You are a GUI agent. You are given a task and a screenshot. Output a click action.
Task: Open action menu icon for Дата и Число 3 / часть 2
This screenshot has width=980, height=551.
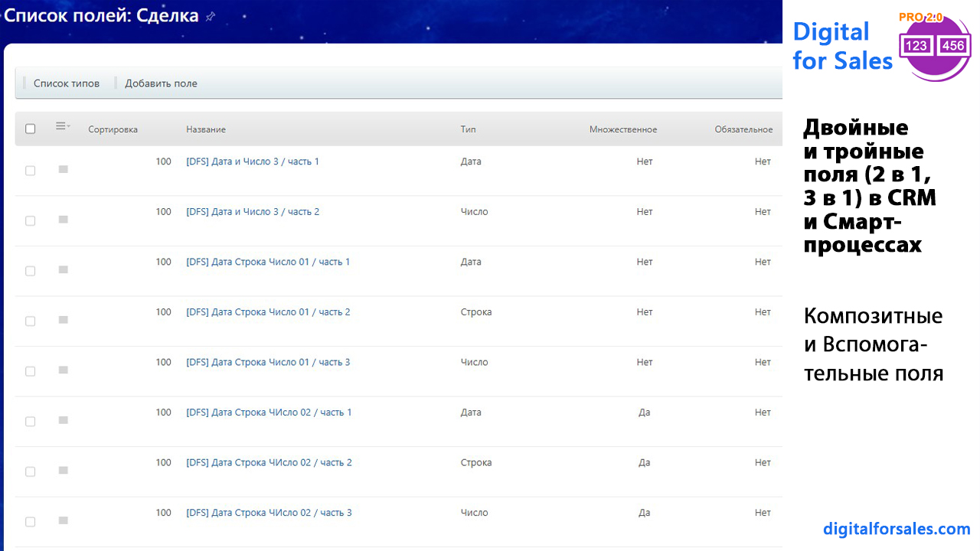[64, 220]
